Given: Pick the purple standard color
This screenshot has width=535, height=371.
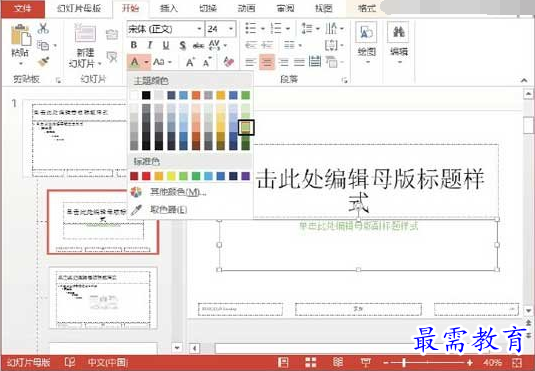Looking at the screenshot, I should coord(246,176).
